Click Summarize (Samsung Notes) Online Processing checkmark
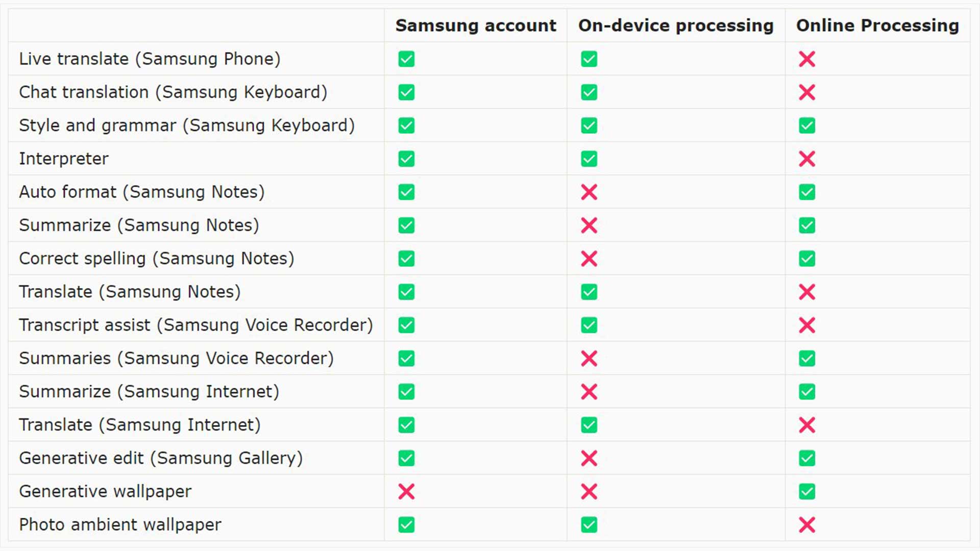Image resolution: width=980 pixels, height=551 pixels. 806,226
